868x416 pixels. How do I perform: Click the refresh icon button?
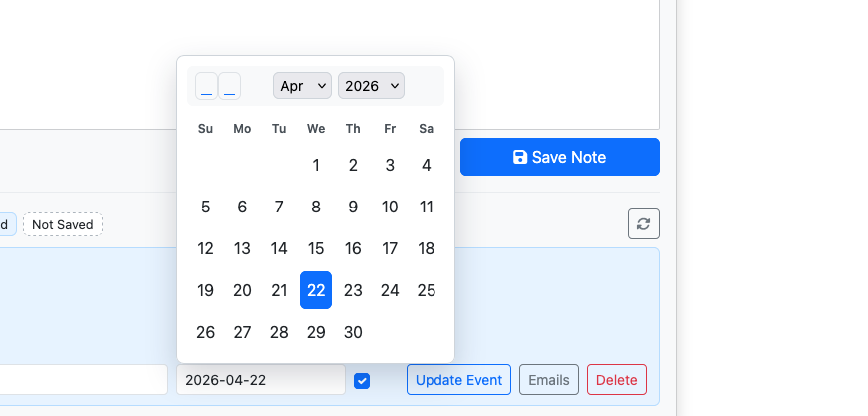click(x=643, y=223)
